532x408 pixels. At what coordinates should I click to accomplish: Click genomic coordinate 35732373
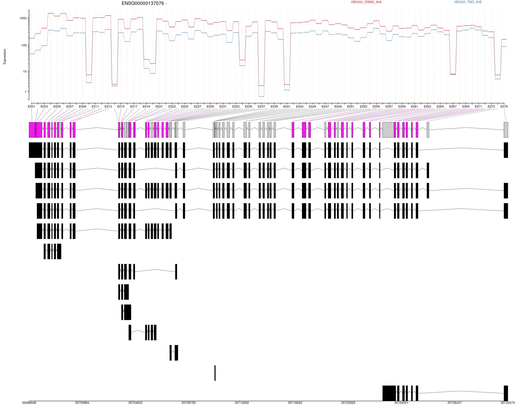pos(507,403)
